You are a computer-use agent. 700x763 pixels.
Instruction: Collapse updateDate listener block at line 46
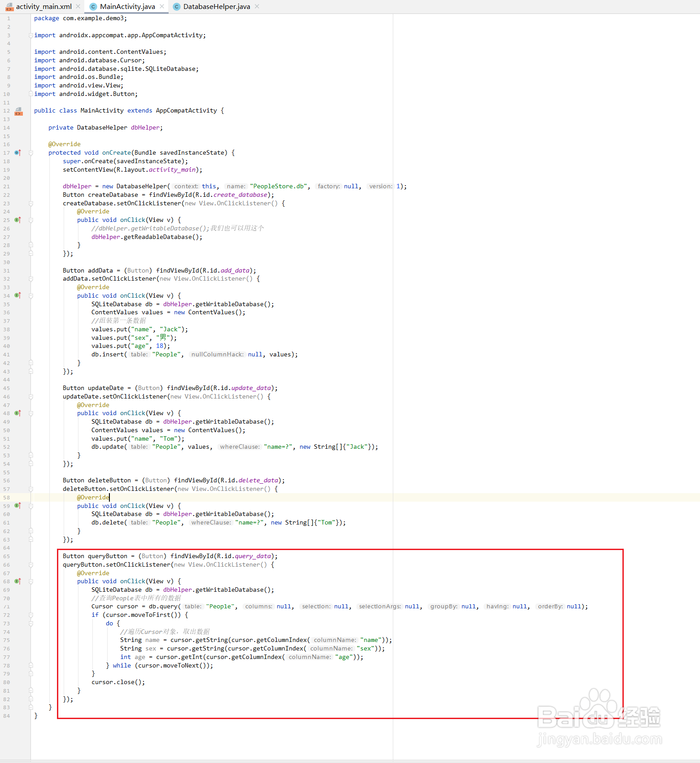31,397
